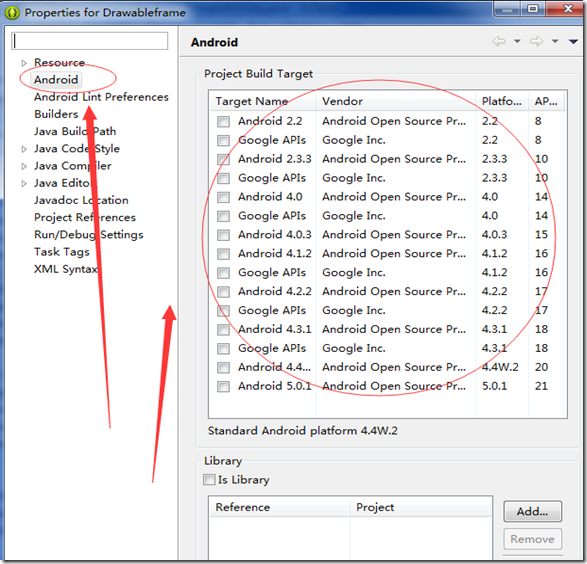
Task: Click the filter text input field
Action: tap(90, 41)
